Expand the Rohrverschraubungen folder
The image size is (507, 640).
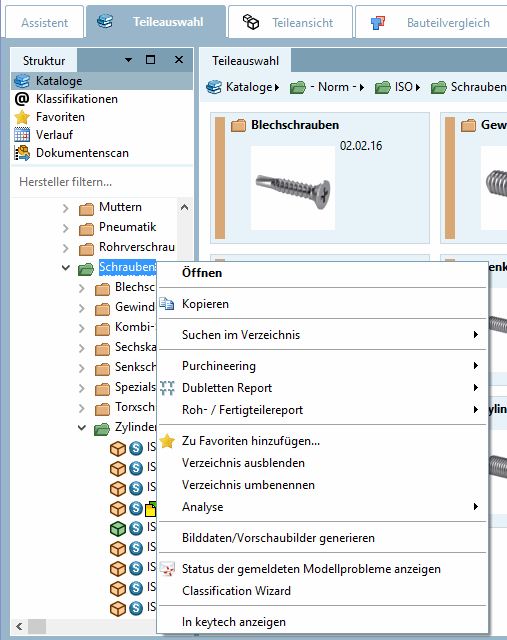coord(65,248)
